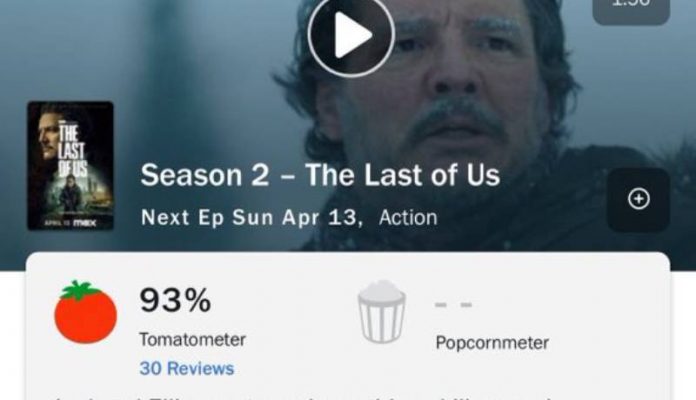
Task: Click the Next Ep Sun Apr 13 text
Action: (x=251, y=218)
